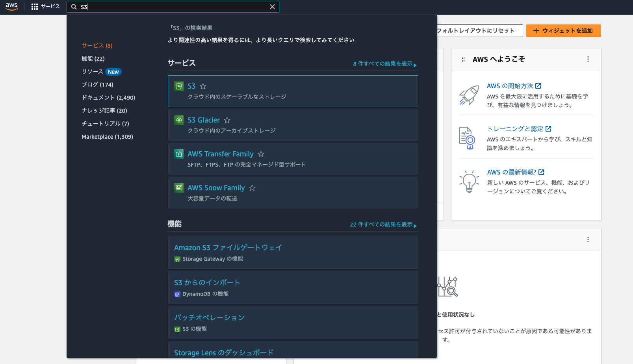The height and width of the screenshot is (364, 633).
Task: Select ブログ (174) filter category
Action: click(97, 85)
